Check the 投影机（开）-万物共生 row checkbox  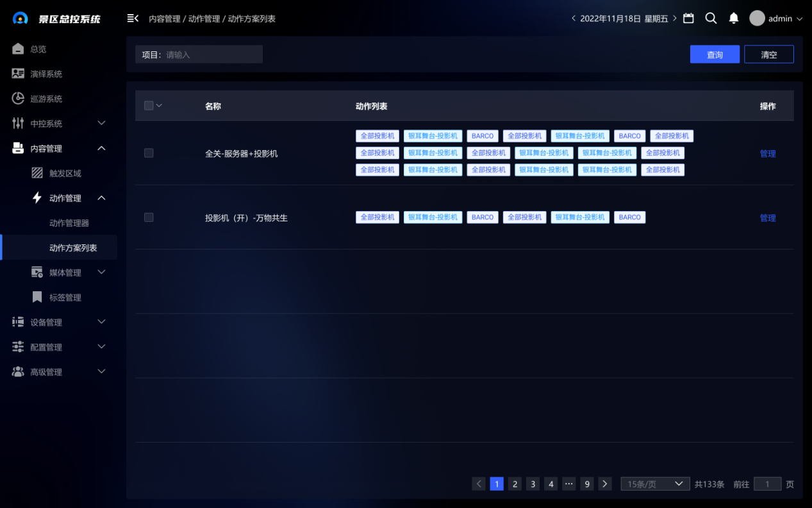[x=149, y=217]
